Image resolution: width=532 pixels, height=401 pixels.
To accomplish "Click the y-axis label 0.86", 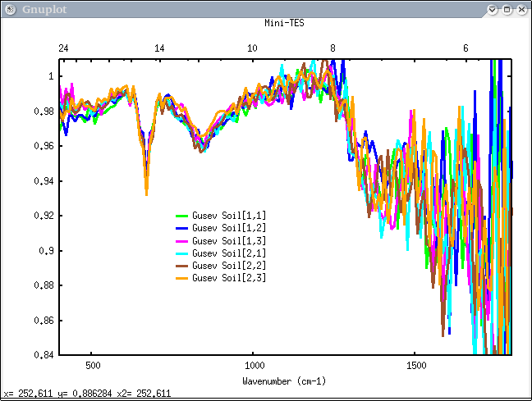I will (44, 321).
